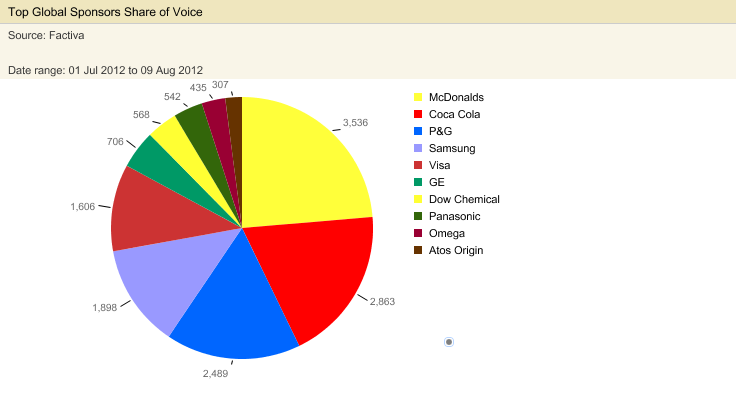
Task: Click the 2,863 value label
Action: pos(382,301)
